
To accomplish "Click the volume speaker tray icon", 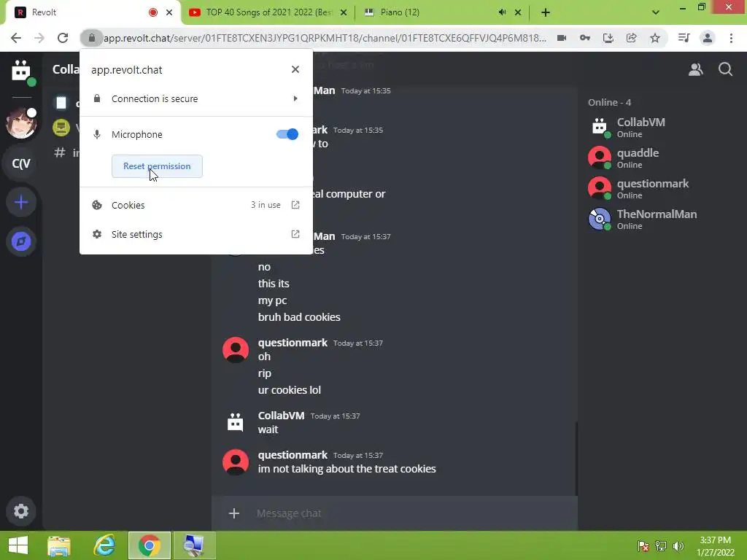I will pyautogui.click(x=678, y=545).
